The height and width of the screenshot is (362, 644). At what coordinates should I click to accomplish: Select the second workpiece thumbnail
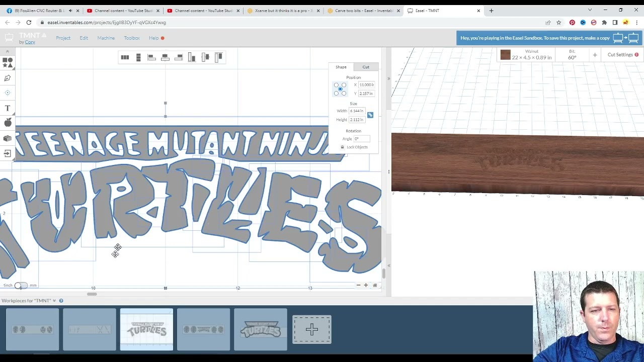click(90, 329)
